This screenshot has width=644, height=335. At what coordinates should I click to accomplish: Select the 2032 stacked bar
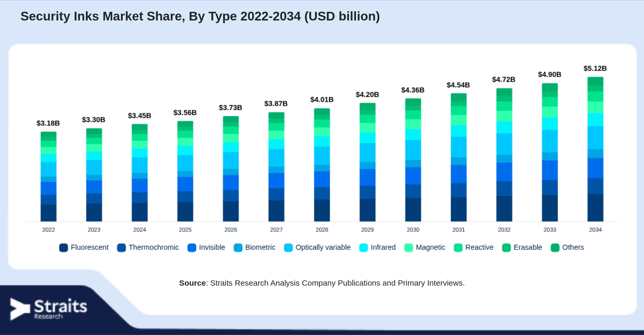pyautogui.click(x=504, y=155)
